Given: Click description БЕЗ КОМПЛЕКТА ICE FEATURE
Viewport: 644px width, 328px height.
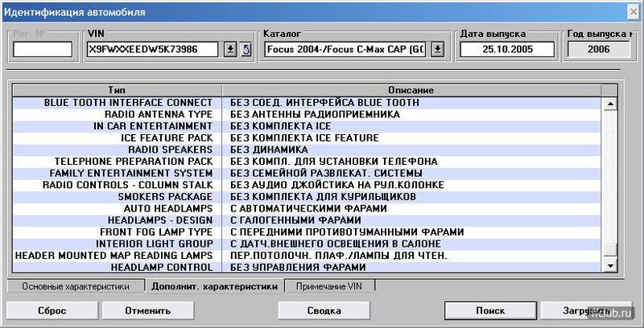Looking at the screenshot, I should point(304,137).
